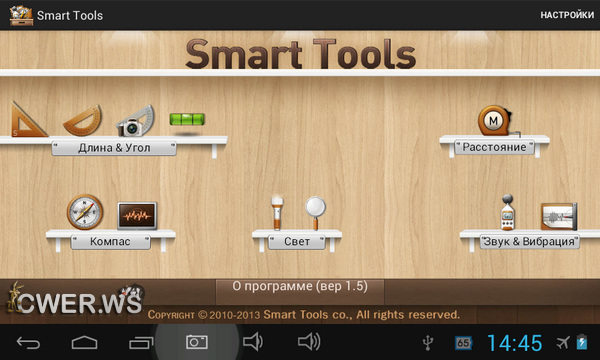Screen dimensions: 600x360
Task: Open the sound level meter tool
Action: coord(507,213)
